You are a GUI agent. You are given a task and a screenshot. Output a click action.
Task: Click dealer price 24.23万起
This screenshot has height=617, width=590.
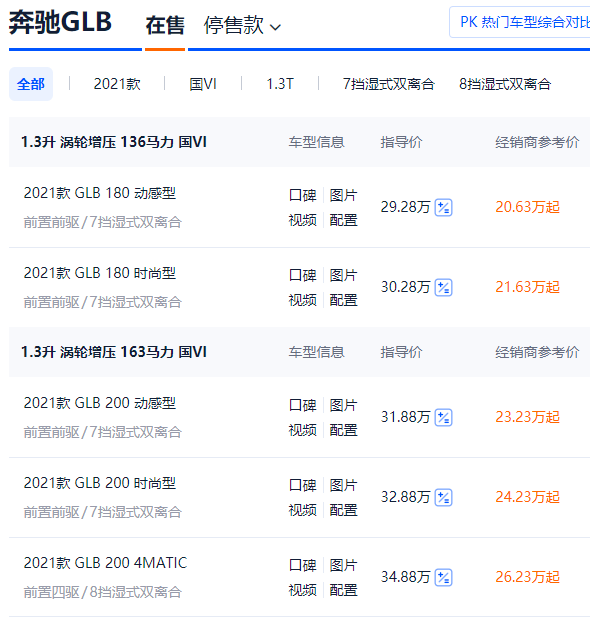click(527, 497)
